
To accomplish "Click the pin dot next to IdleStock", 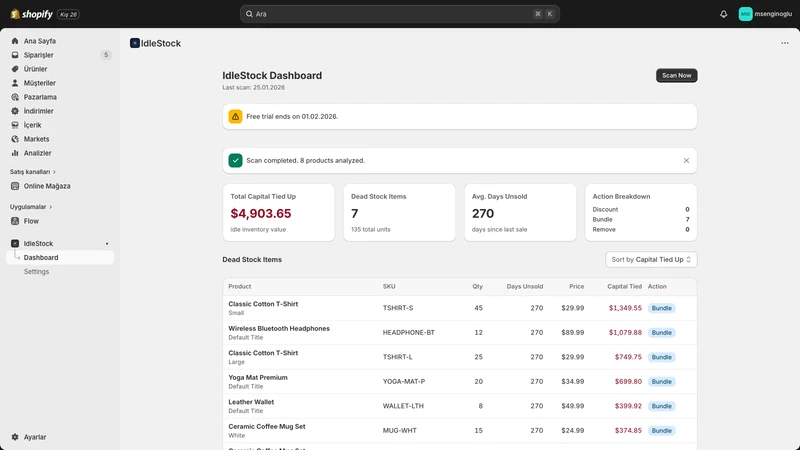I will pos(107,244).
